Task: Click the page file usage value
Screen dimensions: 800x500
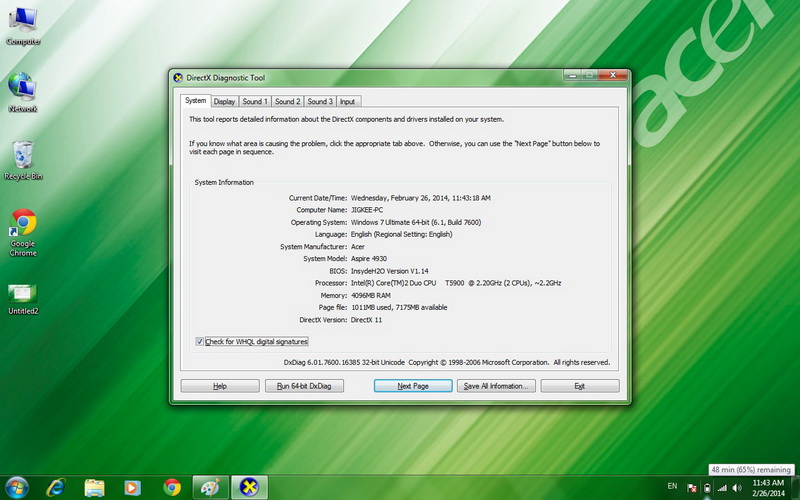Action: [x=399, y=307]
